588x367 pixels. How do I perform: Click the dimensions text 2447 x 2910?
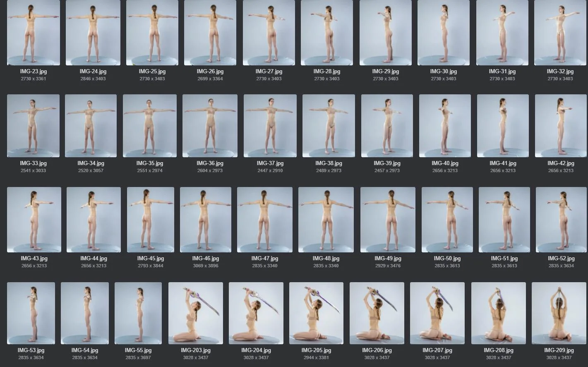(x=270, y=170)
